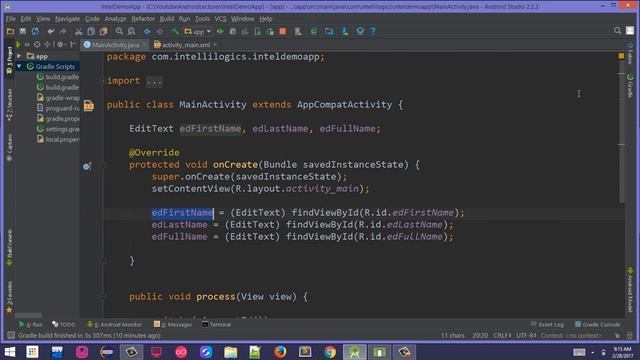Open the Build menu
The image size is (640, 360).
[167, 19]
